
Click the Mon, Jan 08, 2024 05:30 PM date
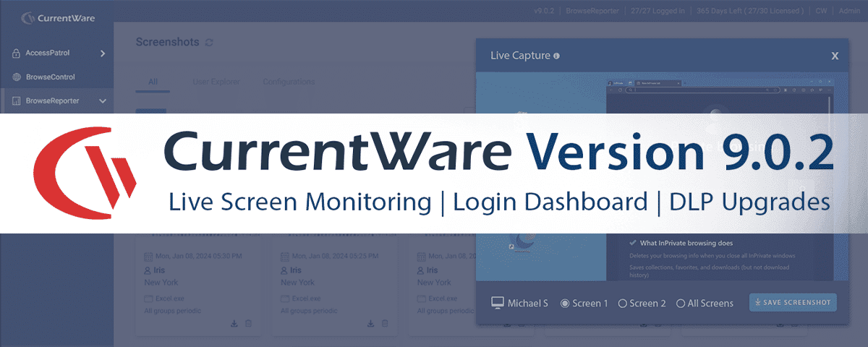198,256
